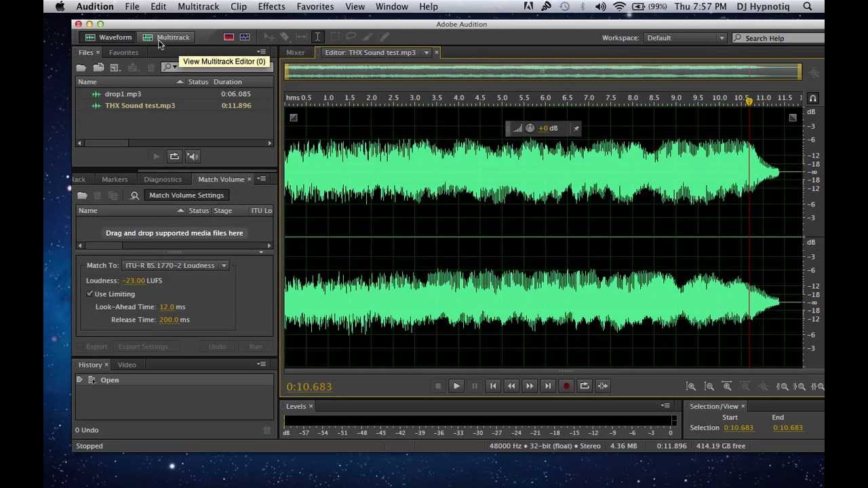Click duration 0:06.085 of drop1.mp3

click(x=236, y=94)
